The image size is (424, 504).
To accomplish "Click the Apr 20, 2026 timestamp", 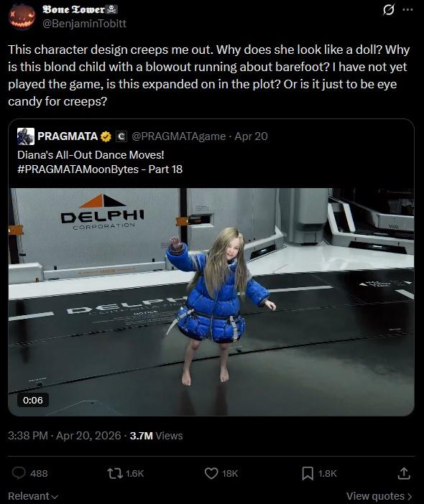I will [88, 436].
